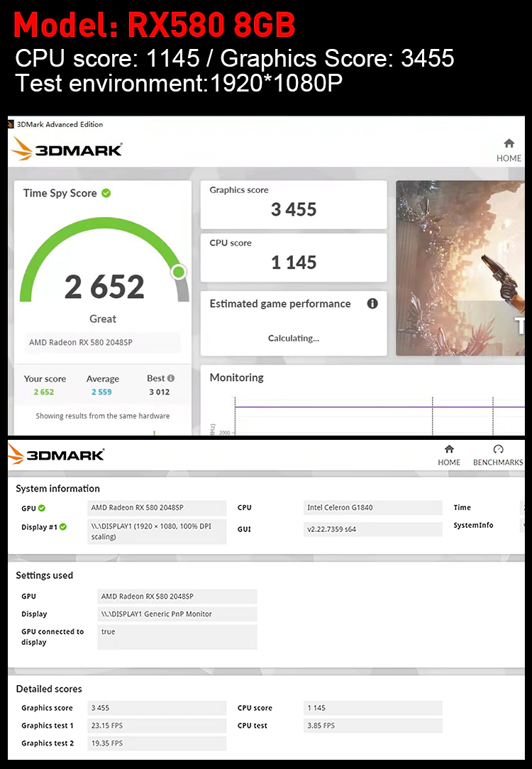The image size is (532, 769).
Task: Click the GPU field under Settings used
Action: point(177,597)
